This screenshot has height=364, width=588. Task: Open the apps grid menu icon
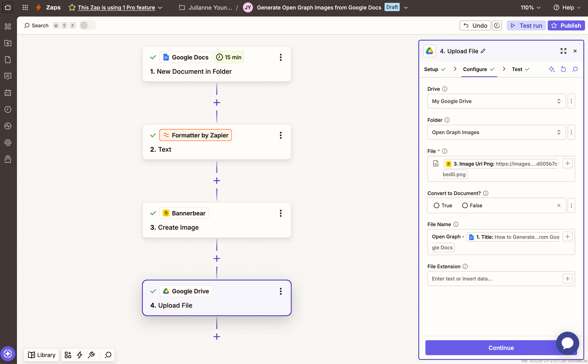pos(25,7)
